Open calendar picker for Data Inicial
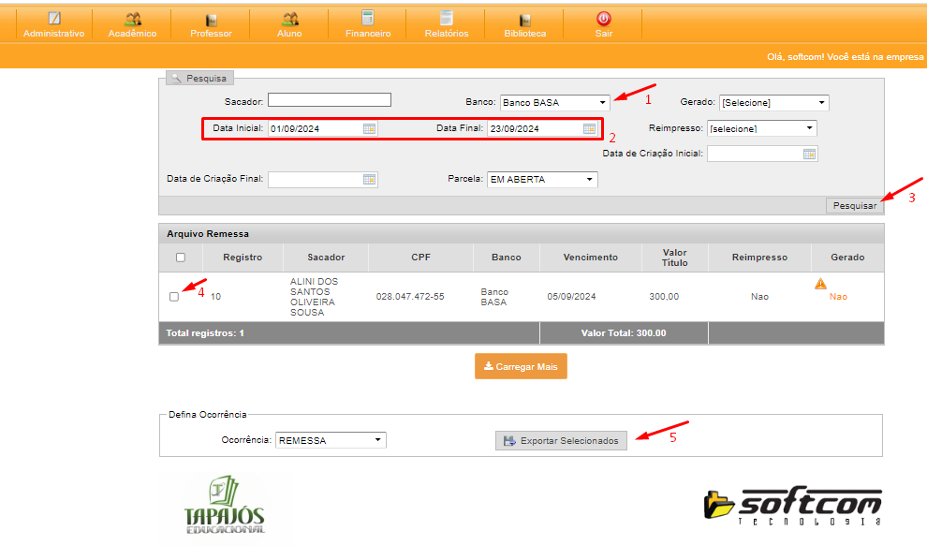The height and width of the screenshot is (560, 927). [x=370, y=128]
